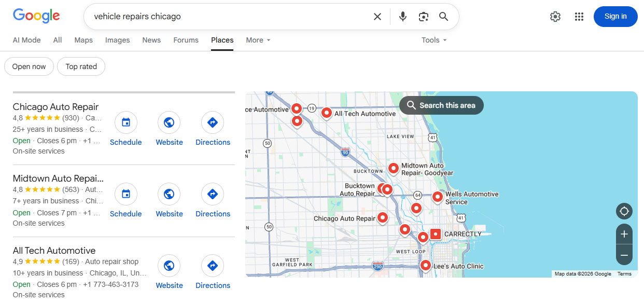Image resolution: width=644 pixels, height=303 pixels.
Task: Open the Tools dropdown
Action: click(x=433, y=40)
